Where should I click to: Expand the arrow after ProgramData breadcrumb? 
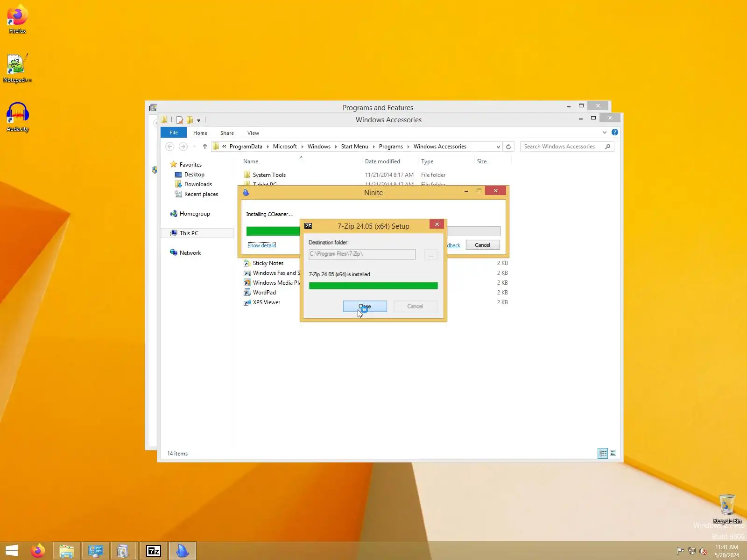tap(268, 147)
